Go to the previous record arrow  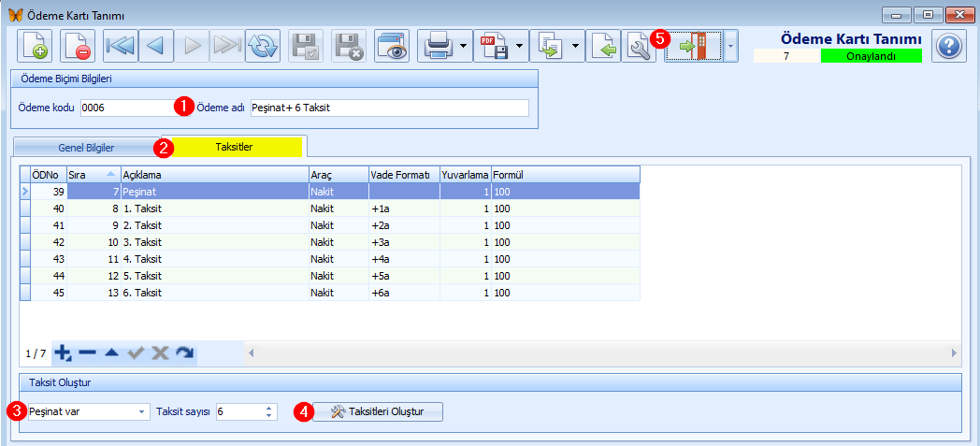(155, 46)
